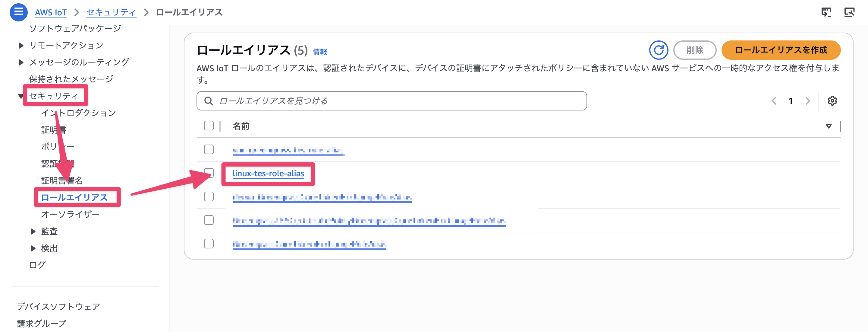Expand メッセージのルーティング section
Screen dimensions: 868x332
pos(21,62)
